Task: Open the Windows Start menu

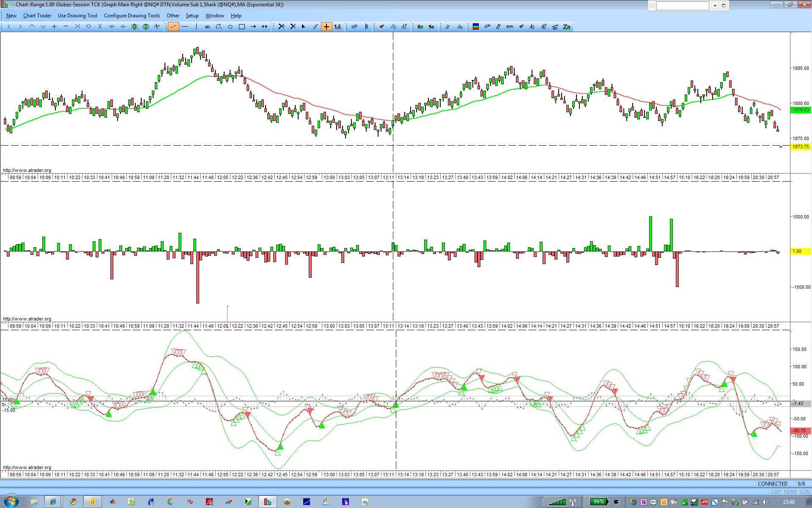Action: click(x=11, y=502)
